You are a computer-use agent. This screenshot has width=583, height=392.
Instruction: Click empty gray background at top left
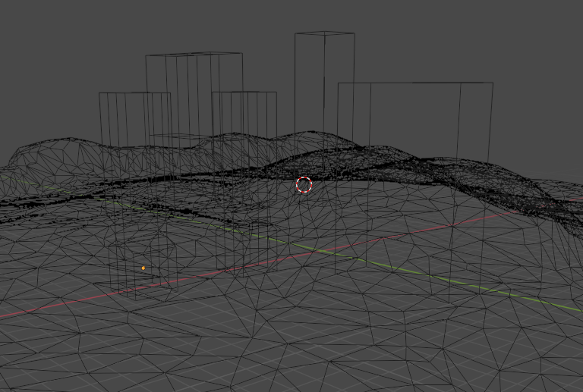pos(46,38)
